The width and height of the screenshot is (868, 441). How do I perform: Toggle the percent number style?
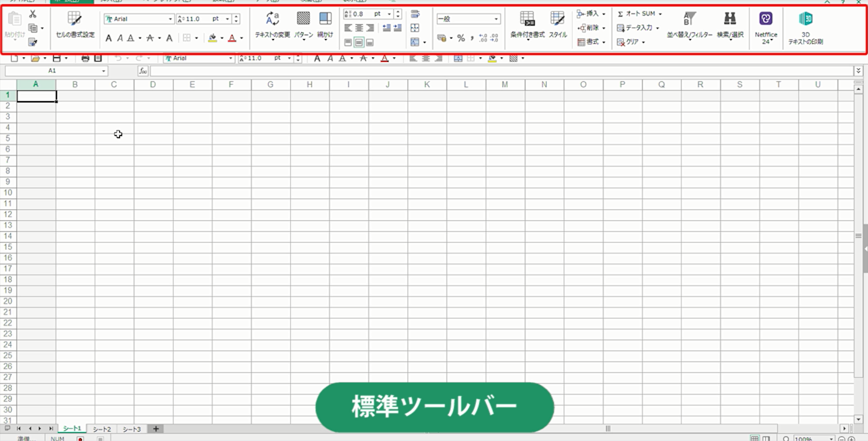(461, 38)
